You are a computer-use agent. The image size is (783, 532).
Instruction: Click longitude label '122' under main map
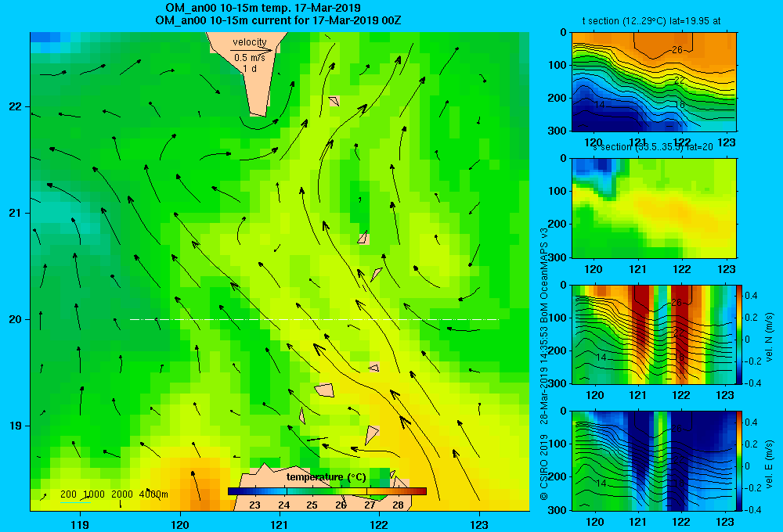pos(380,524)
